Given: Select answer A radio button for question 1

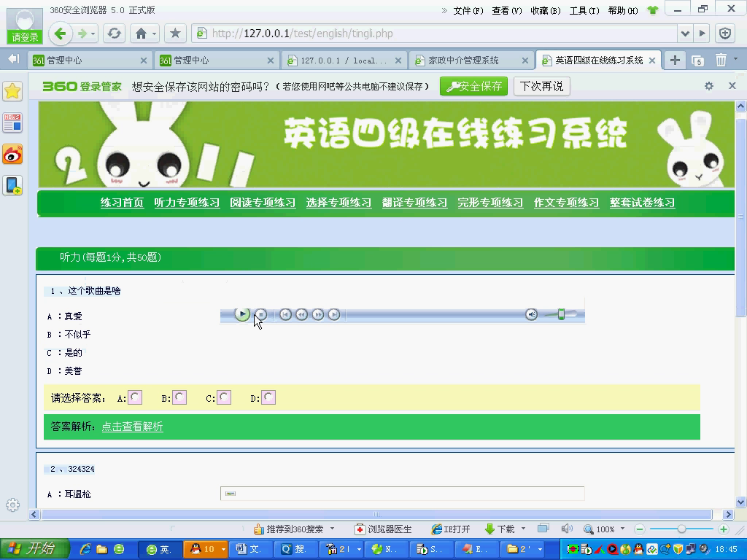Looking at the screenshot, I should pos(135,397).
